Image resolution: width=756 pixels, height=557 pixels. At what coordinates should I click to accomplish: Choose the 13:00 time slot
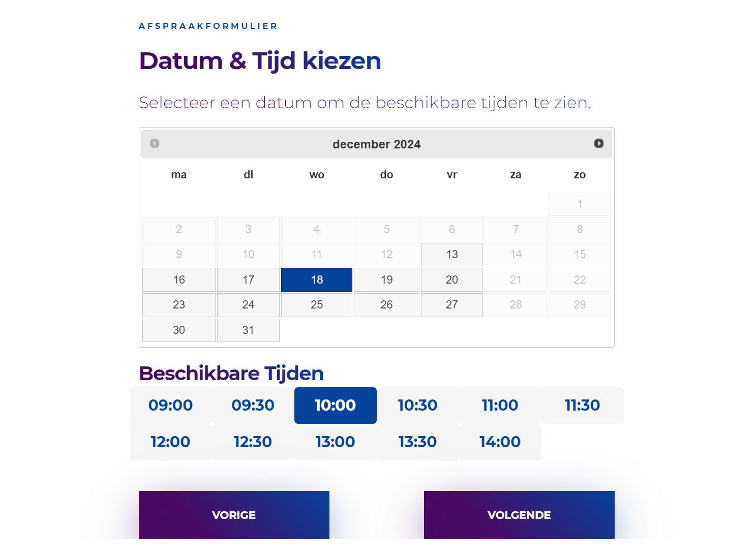336,442
